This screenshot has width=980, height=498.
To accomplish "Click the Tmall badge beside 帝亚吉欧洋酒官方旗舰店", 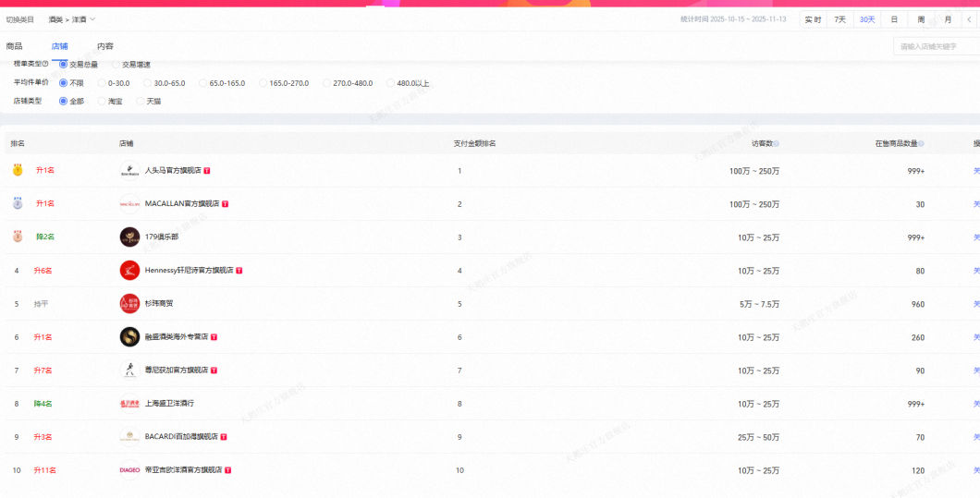I will (x=228, y=470).
